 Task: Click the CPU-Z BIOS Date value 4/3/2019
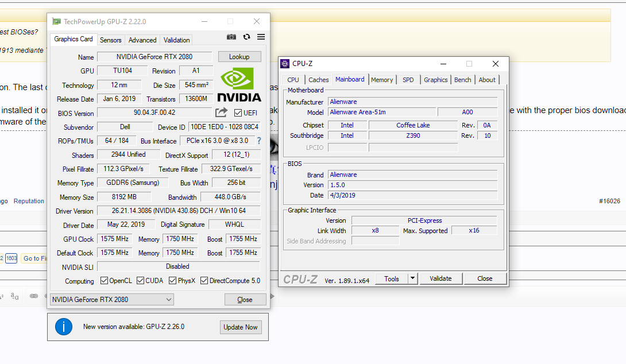pos(413,195)
